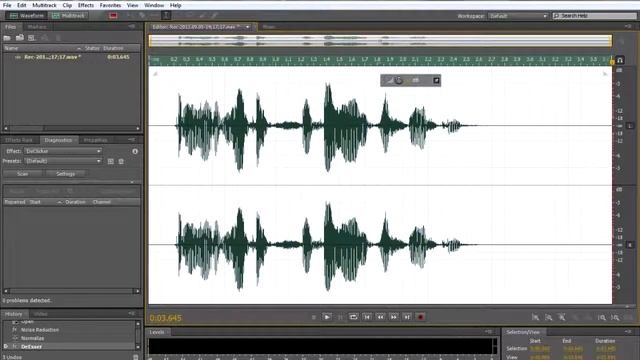Open Selection/View panel options menu
The image size is (640, 360).
coord(628,332)
